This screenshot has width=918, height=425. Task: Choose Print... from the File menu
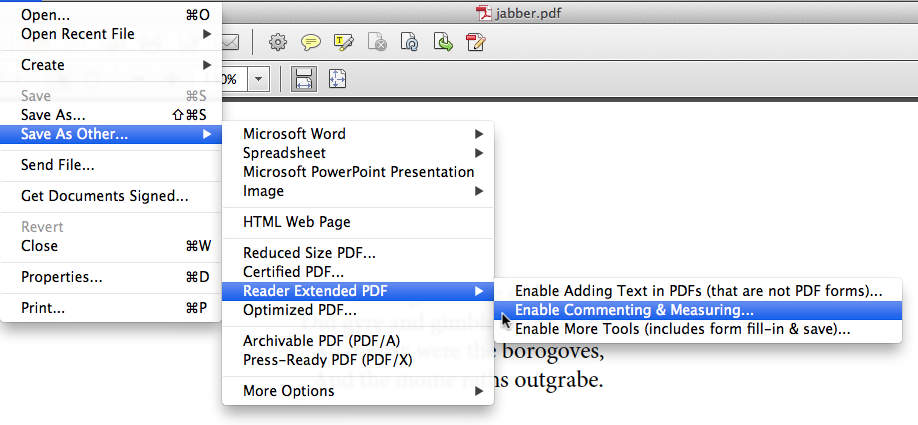pos(111,307)
